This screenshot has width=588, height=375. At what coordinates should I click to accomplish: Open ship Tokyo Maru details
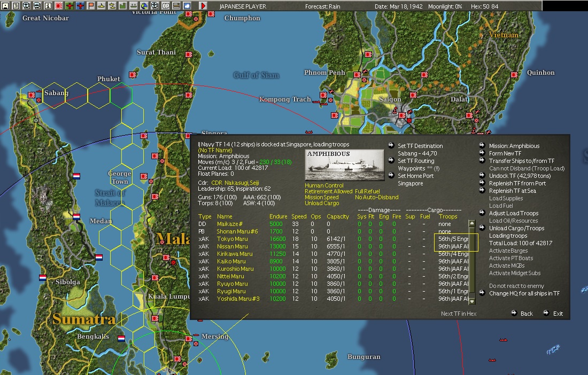[232, 239]
